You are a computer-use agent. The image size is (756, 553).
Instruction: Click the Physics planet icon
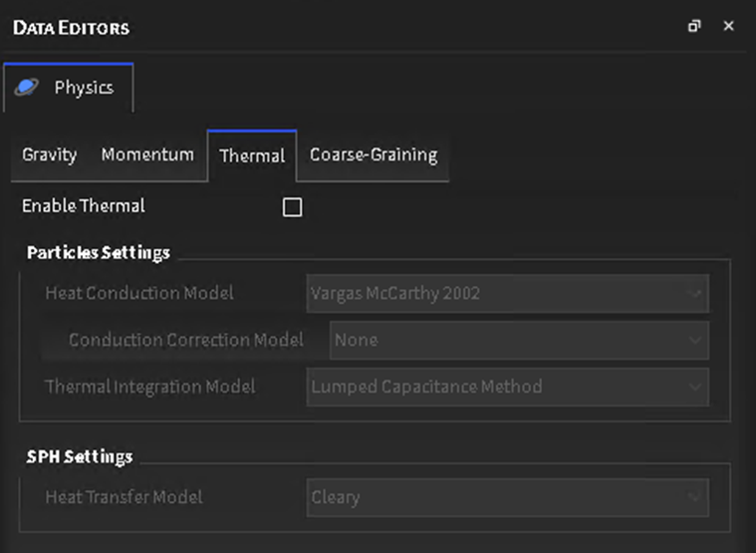(27, 87)
